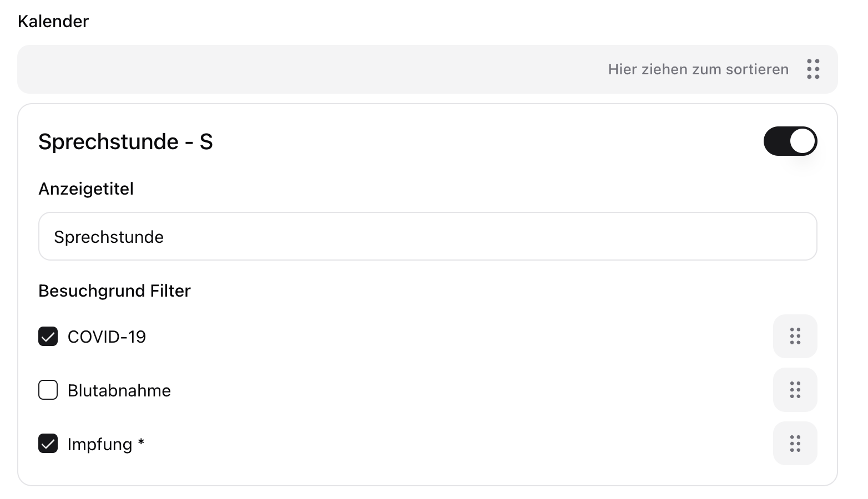Click the COVID-19 text label
The width and height of the screenshot is (868, 499).
(107, 337)
